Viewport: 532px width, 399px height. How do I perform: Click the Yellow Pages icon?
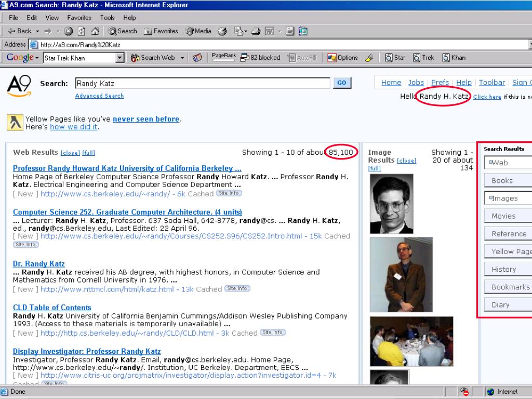click(15, 123)
